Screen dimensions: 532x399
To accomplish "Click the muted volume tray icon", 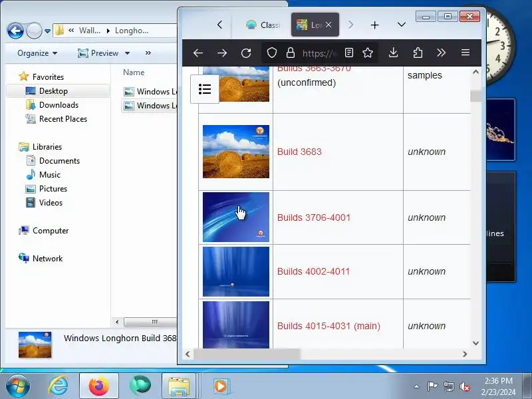I will pos(464,386).
